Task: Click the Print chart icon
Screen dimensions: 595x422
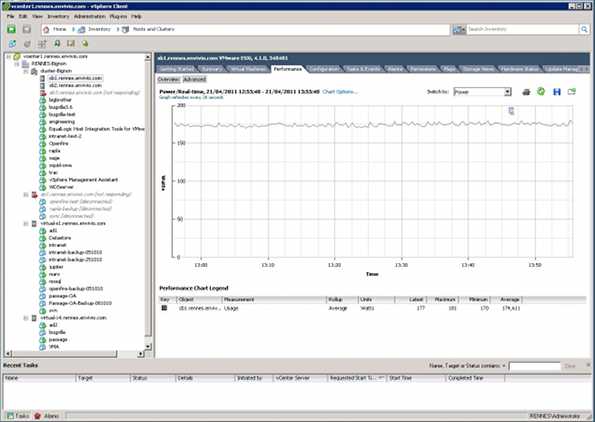Action: click(x=526, y=92)
